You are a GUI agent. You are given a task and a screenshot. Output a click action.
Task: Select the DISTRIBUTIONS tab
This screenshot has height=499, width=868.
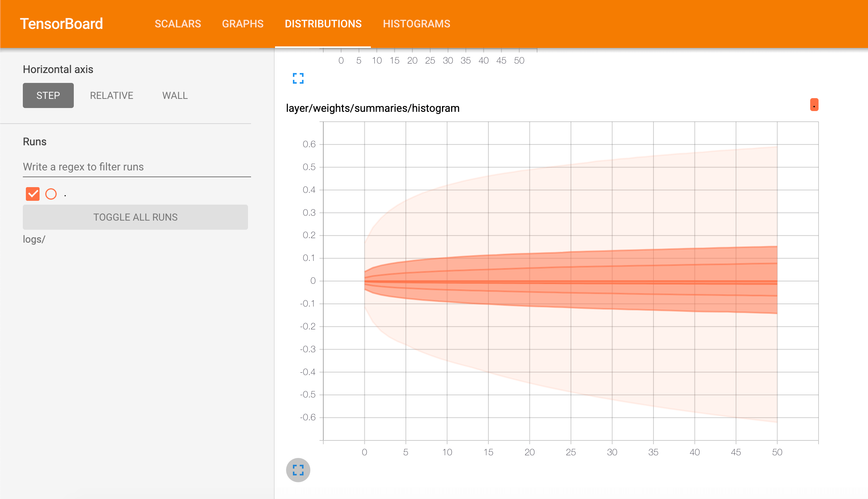[323, 24]
